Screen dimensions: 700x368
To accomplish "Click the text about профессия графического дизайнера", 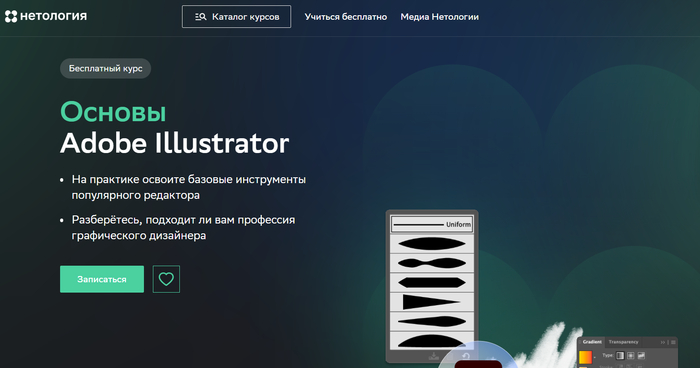I will pyautogui.click(x=183, y=227).
